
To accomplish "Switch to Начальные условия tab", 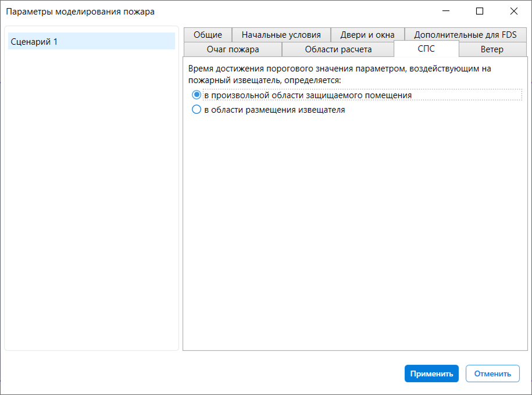I will (281, 35).
